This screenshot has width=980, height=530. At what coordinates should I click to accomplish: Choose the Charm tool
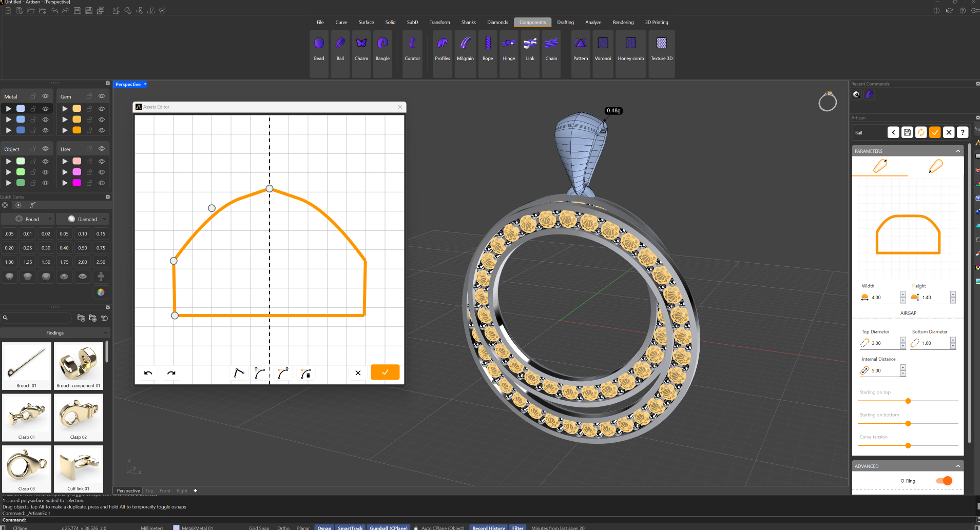[361, 49]
